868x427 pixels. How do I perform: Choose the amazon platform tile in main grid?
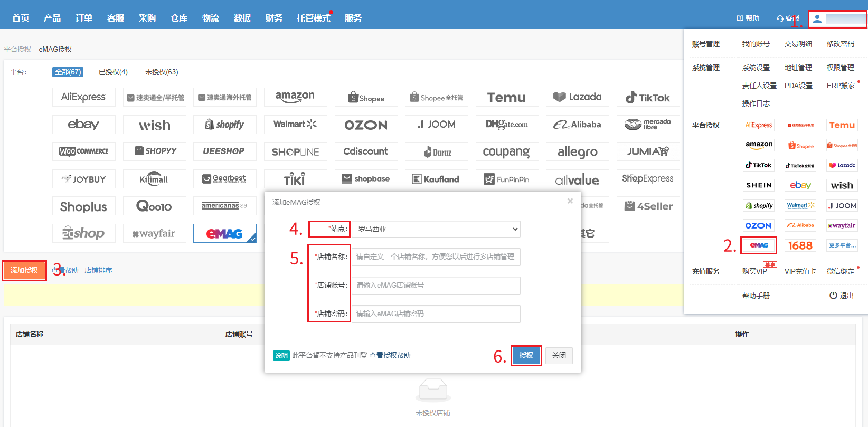click(x=295, y=97)
